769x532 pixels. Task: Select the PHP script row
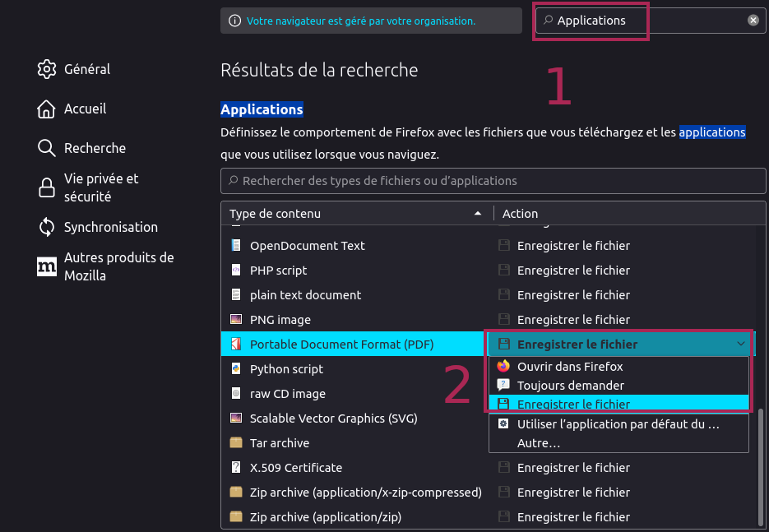coord(489,270)
